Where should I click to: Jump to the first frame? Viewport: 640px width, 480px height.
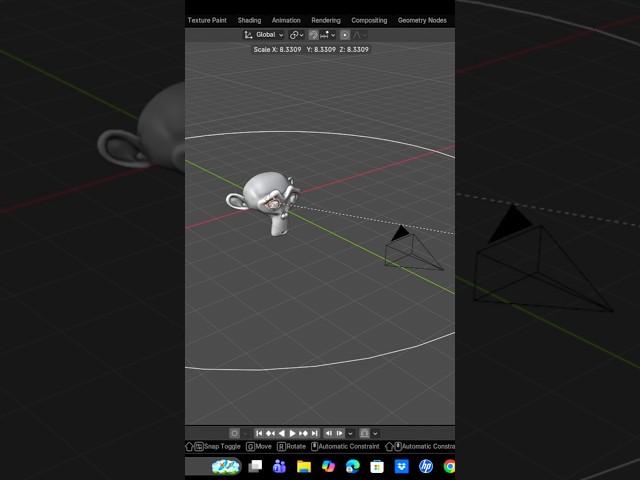[x=259, y=433]
